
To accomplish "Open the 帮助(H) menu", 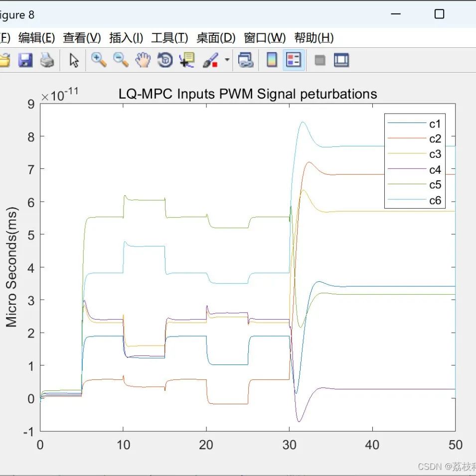I will pyautogui.click(x=314, y=38).
